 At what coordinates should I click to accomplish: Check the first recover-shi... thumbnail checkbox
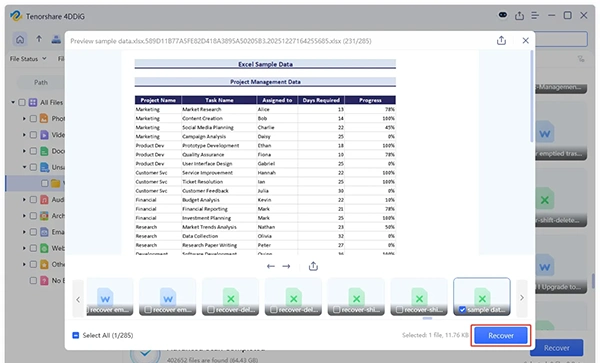pyautogui.click(x=337, y=310)
